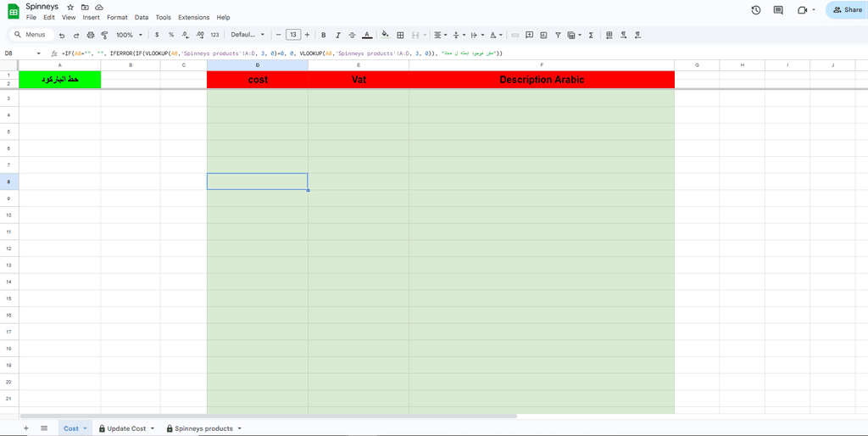Open the comments history icon
The image size is (868, 436).
pyautogui.click(x=778, y=10)
